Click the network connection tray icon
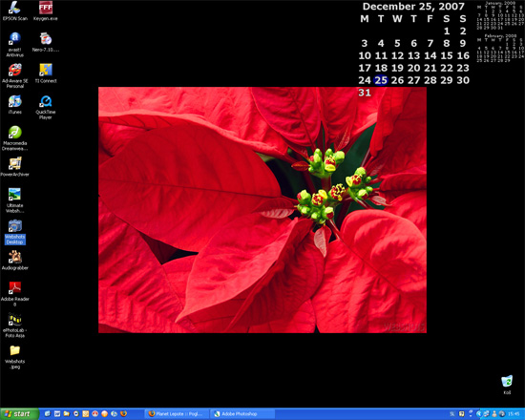This screenshot has width=525, height=420. 486,414
